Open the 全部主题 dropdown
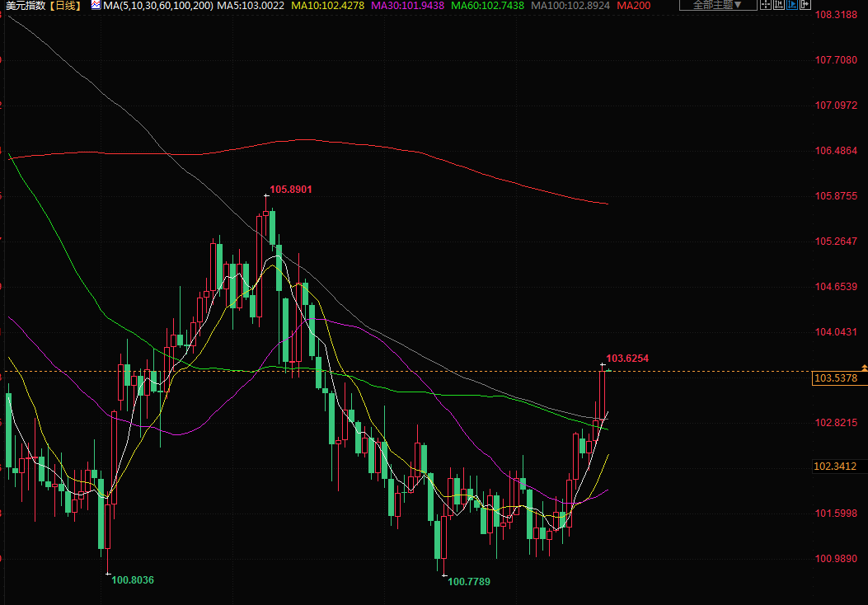This screenshot has width=868, height=605. (x=714, y=5)
